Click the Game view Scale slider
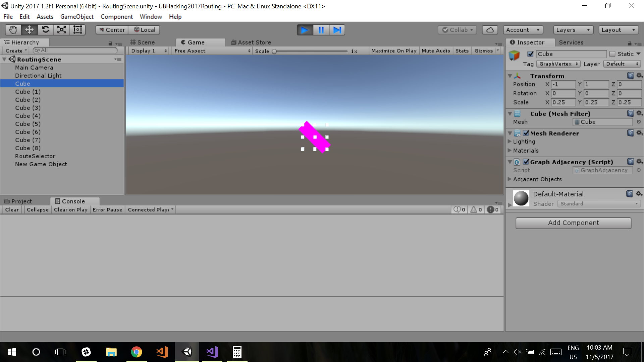Screen dimensions: 644x362 [x=310, y=51]
